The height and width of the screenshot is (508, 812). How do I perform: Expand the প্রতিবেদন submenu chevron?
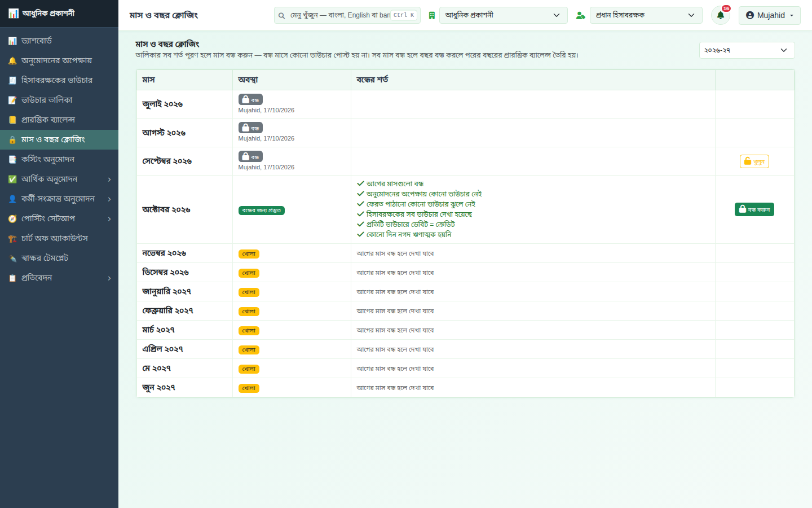(x=109, y=278)
